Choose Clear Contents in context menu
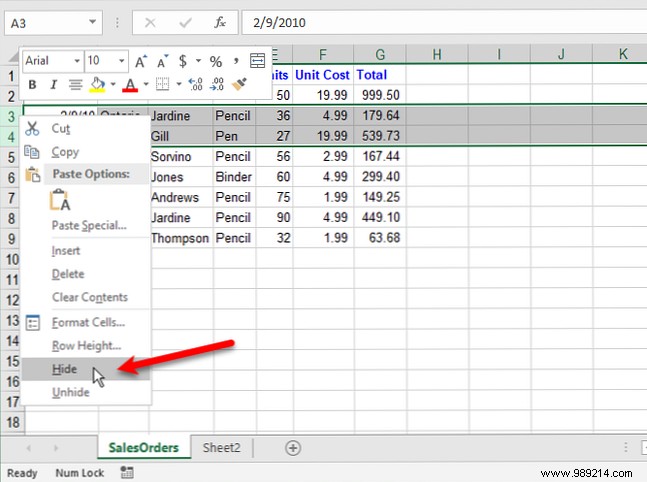This screenshot has width=647, height=482. coord(86,297)
